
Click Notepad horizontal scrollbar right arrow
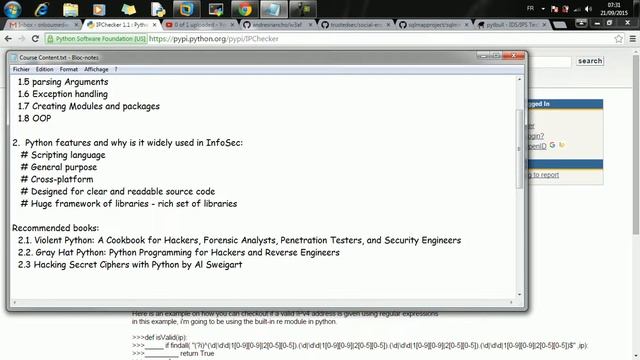click(511, 302)
